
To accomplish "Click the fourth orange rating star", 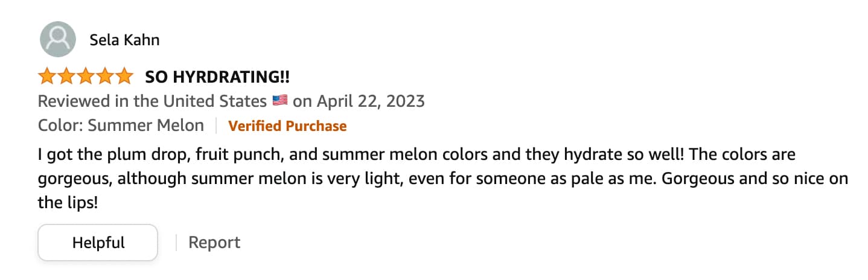I will click(x=104, y=77).
